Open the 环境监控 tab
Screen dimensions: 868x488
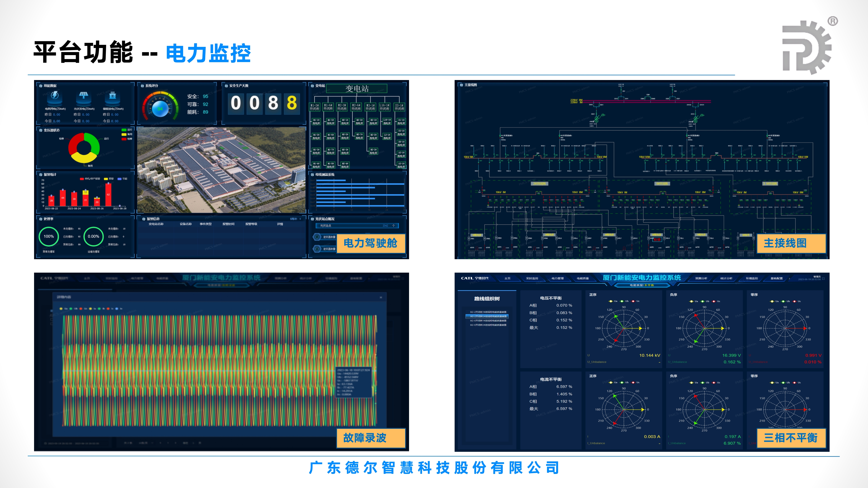(752, 278)
